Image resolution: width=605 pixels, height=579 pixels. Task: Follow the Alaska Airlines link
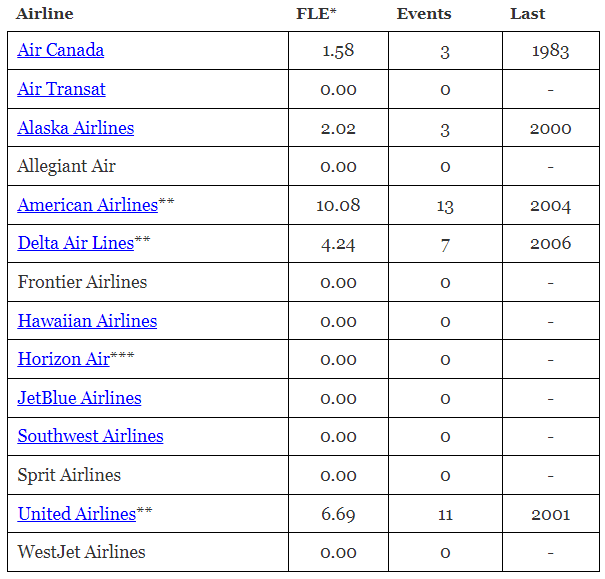[x=76, y=128]
